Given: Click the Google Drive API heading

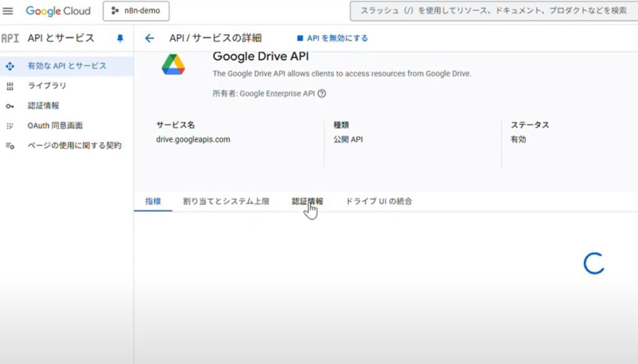Looking at the screenshot, I should (x=260, y=56).
